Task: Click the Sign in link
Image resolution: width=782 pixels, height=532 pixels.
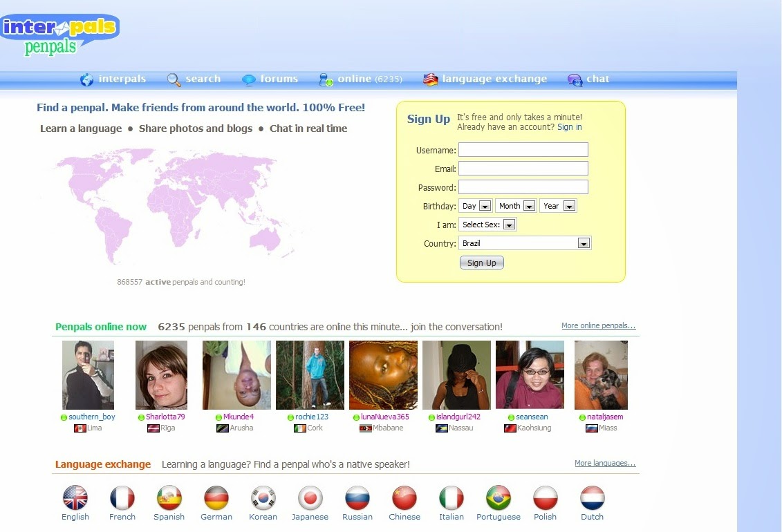Action: 570,127
